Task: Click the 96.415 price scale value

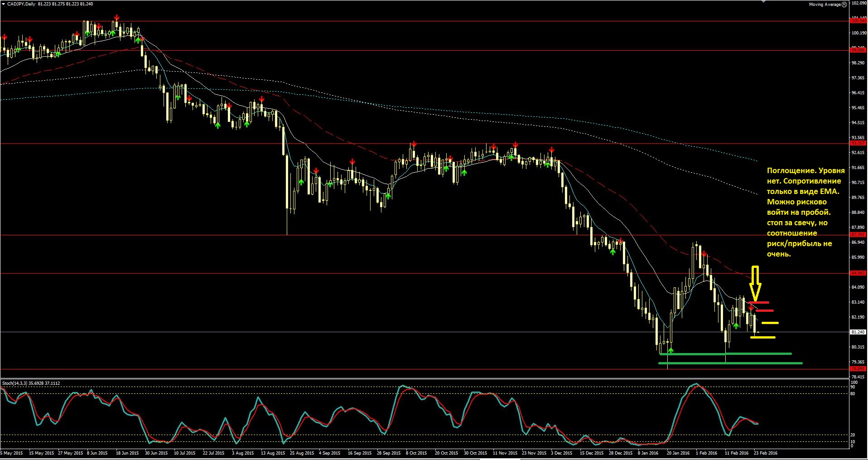Action: tap(858, 93)
